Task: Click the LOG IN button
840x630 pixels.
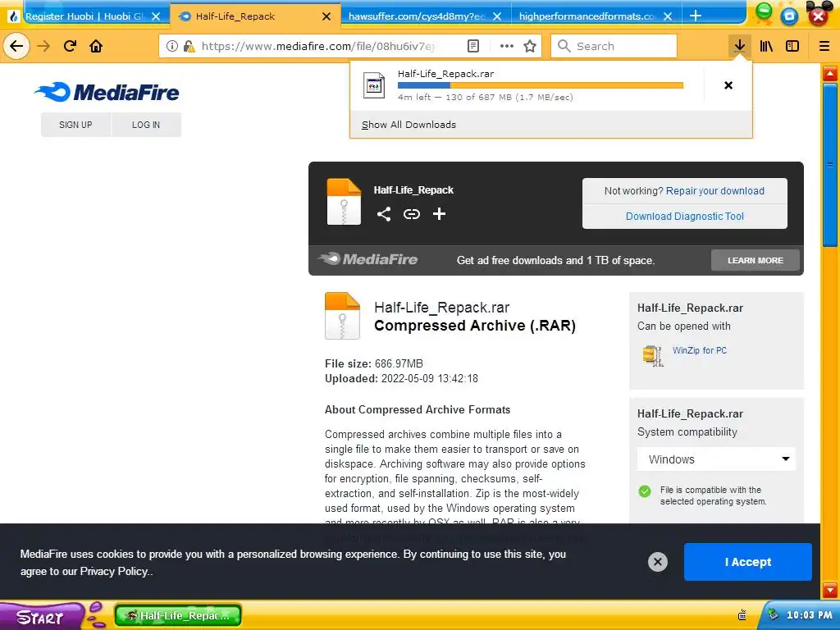Action: (x=146, y=125)
